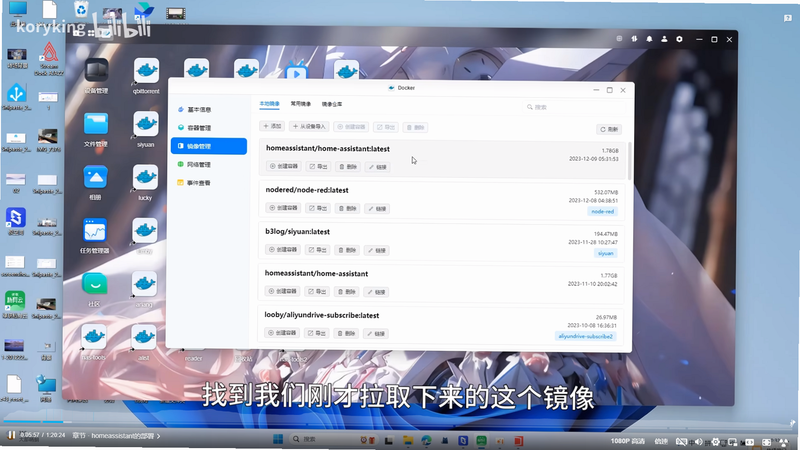This screenshot has width=800, height=450.
Task: Click 链接 for untagged homeassistant/home-assistant image
Action: pos(376,292)
